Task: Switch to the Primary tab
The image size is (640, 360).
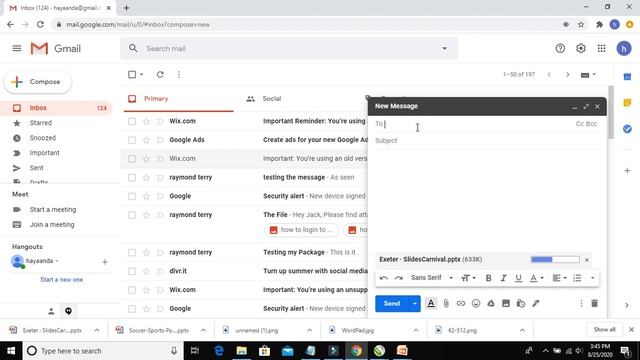Action: 178,99
